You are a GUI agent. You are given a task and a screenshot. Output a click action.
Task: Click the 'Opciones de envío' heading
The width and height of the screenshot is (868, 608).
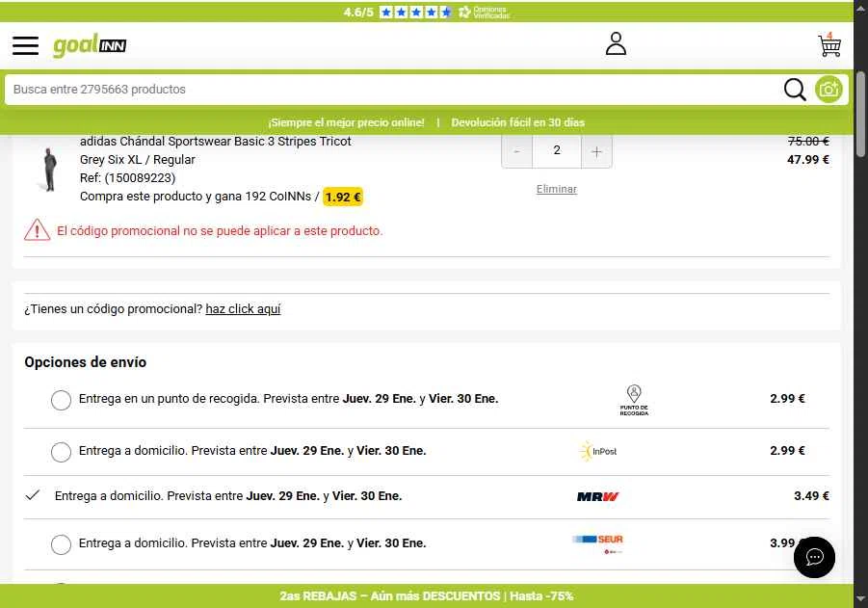point(85,362)
